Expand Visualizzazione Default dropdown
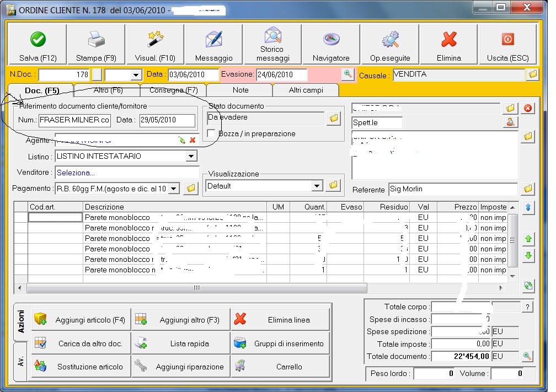Screen dimensions: 556x392 coord(317,186)
